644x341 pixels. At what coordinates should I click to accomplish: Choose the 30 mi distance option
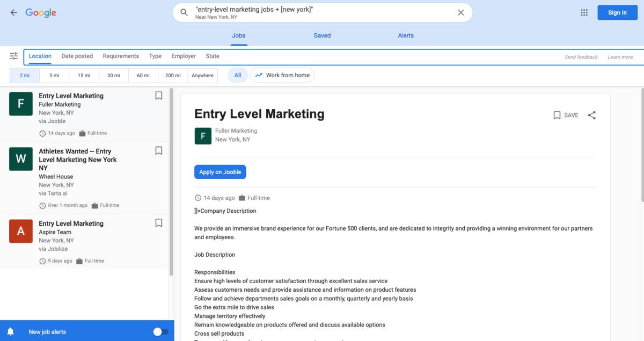point(113,76)
